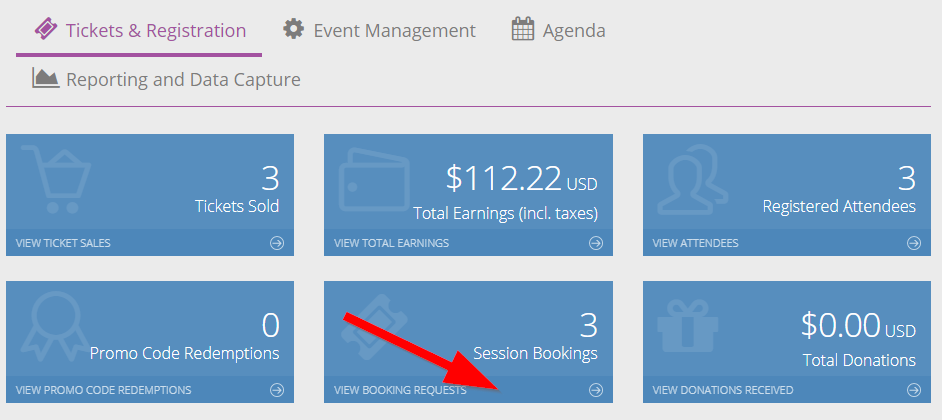This screenshot has width=942, height=420.
Task: Click the chart icon for Reporting and Data Capture
Action: tap(46, 78)
